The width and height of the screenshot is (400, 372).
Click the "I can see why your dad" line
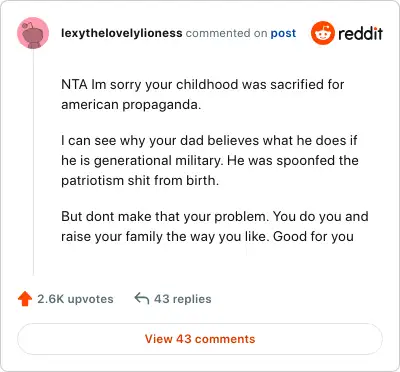(209, 140)
